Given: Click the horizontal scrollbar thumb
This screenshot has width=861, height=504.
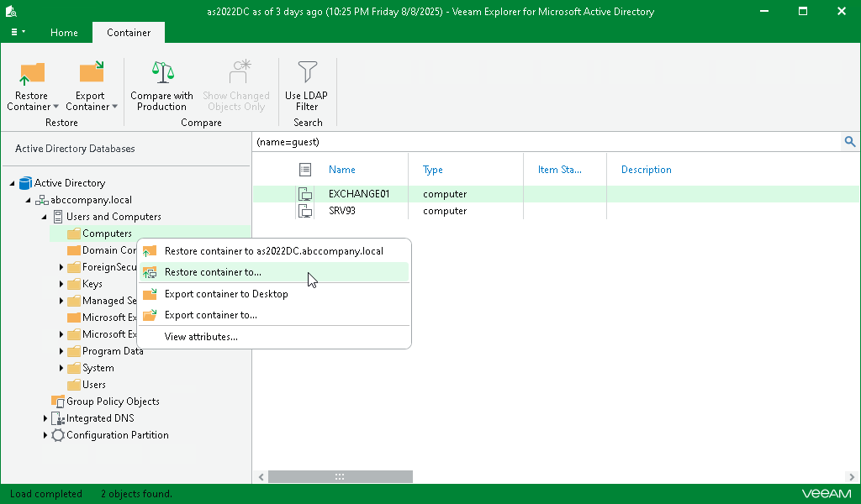Looking at the screenshot, I should 340,477.
